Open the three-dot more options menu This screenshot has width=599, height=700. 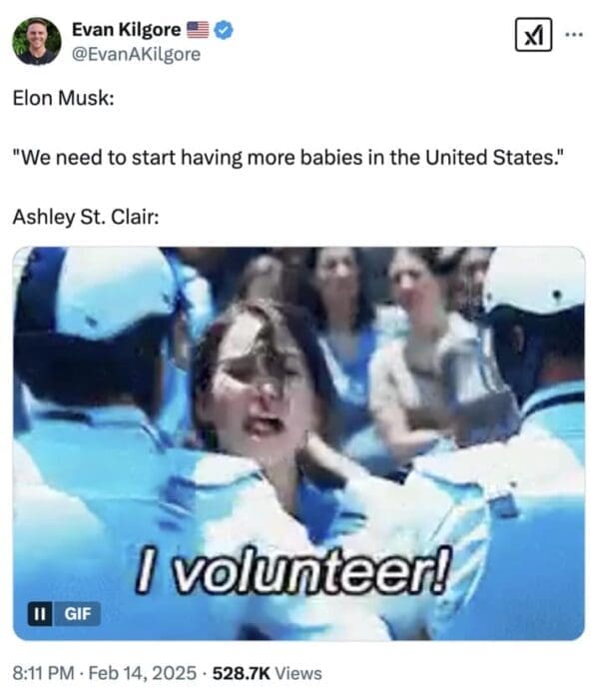tap(574, 35)
